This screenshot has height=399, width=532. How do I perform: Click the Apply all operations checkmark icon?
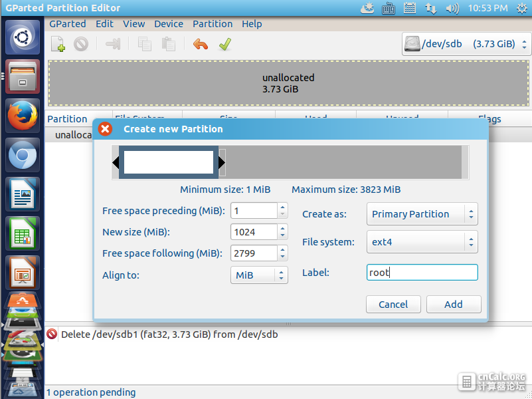click(225, 44)
